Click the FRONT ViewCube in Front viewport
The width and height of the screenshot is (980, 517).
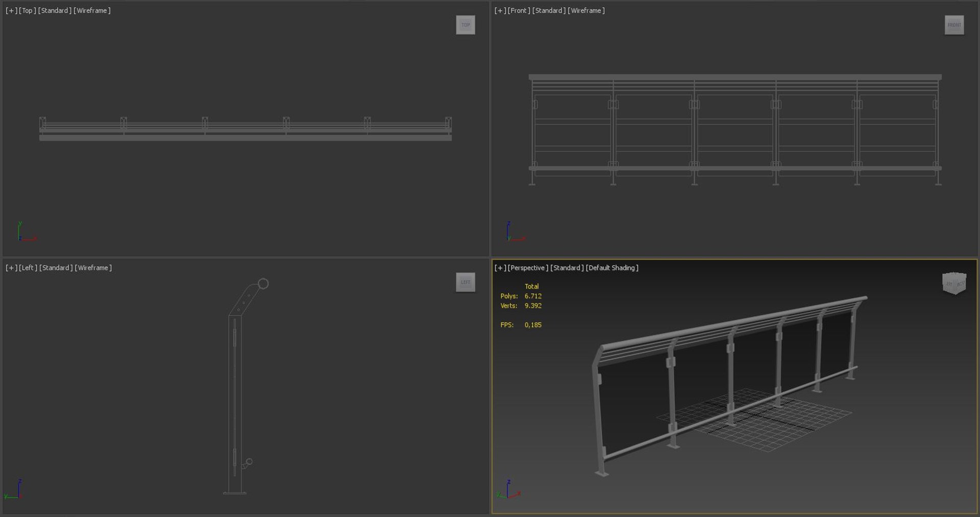click(954, 25)
